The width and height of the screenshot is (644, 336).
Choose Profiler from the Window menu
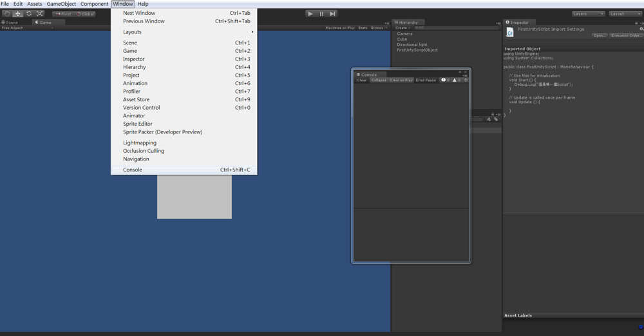132,92
